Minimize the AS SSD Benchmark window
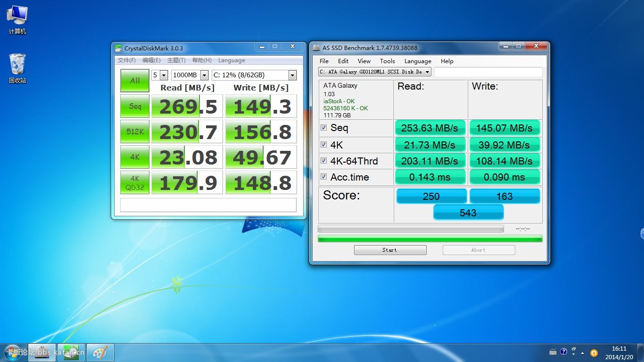The image size is (644, 362). point(506,46)
